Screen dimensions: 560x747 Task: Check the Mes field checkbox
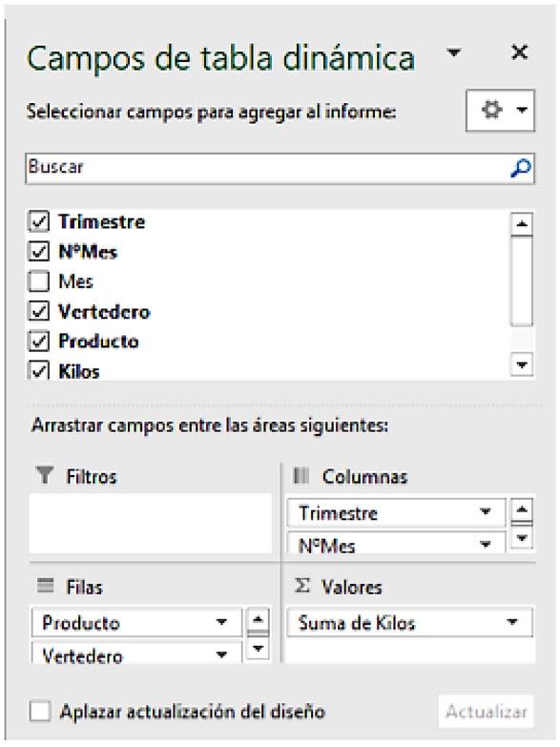pyautogui.click(x=38, y=281)
